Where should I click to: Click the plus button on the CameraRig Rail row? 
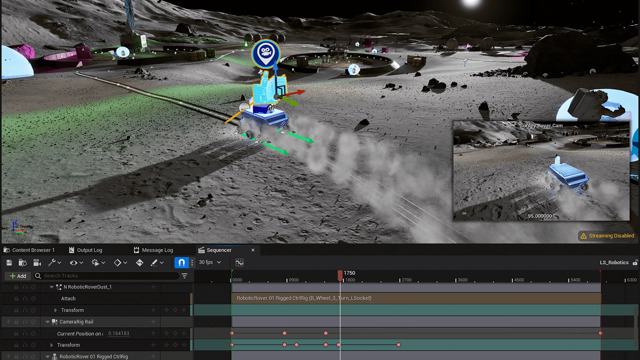(x=153, y=322)
